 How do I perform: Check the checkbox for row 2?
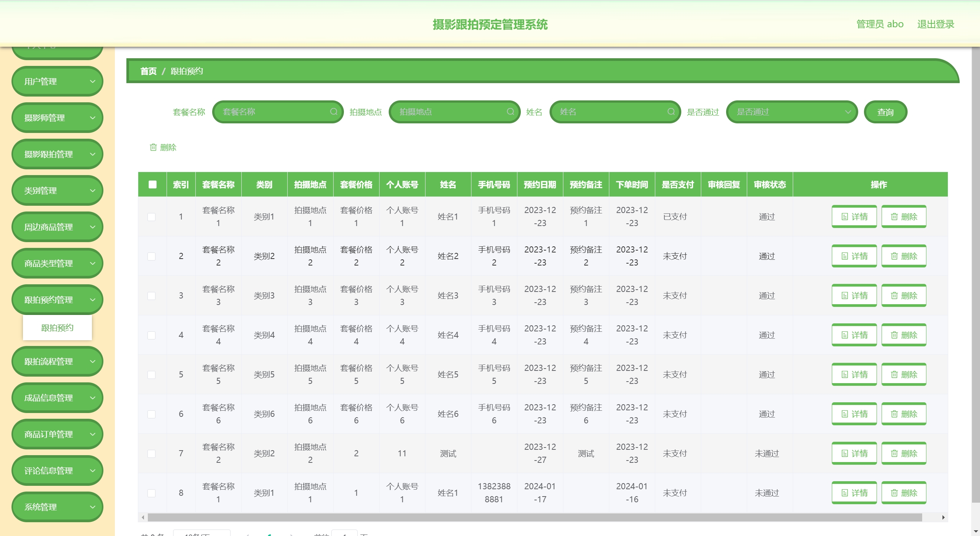[x=152, y=256]
